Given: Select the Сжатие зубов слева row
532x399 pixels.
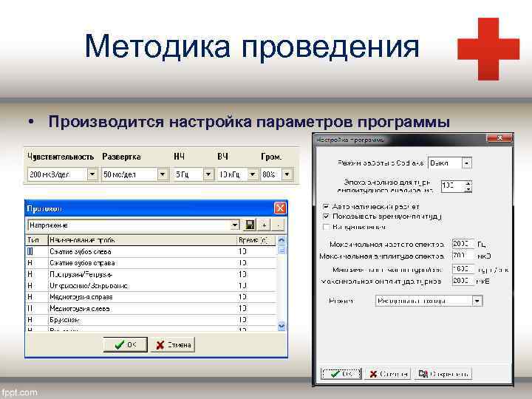Looking at the screenshot, I should [151, 251].
